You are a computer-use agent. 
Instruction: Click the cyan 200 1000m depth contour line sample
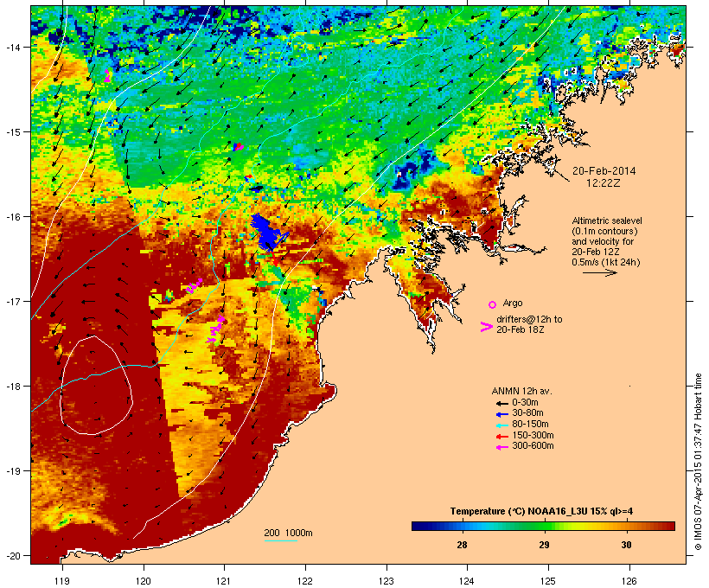(280, 540)
